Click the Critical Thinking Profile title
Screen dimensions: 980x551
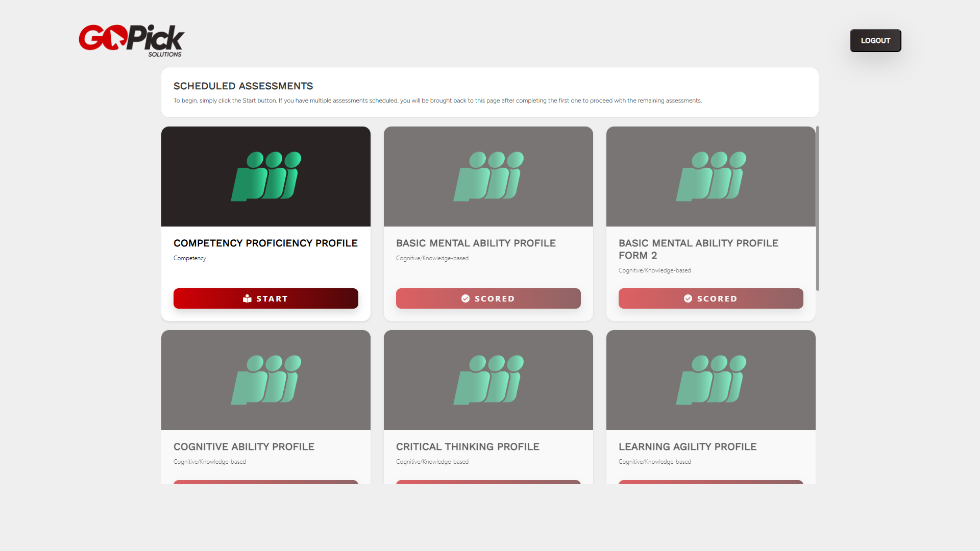468,447
